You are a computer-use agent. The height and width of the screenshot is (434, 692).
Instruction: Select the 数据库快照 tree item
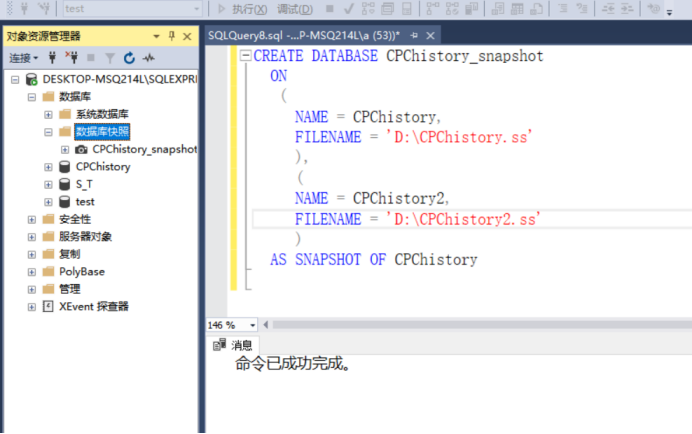[102, 132]
